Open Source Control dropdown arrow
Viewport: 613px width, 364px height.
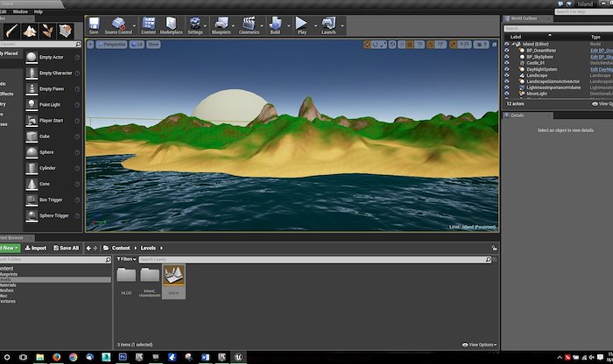[x=135, y=26]
